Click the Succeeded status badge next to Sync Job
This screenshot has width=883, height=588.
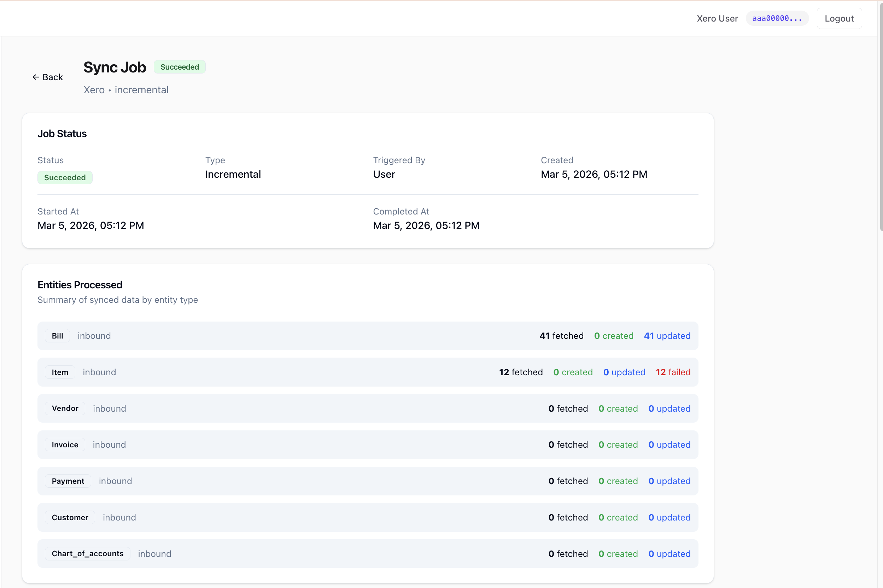[179, 67]
